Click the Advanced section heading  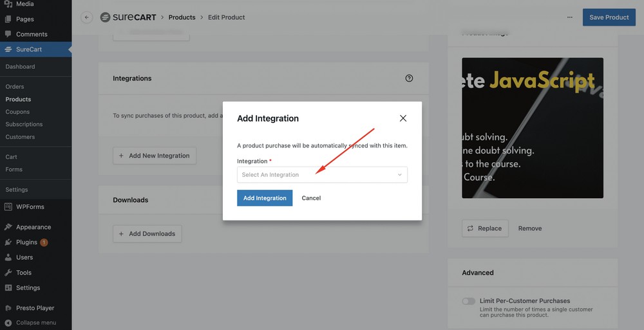[478, 273]
